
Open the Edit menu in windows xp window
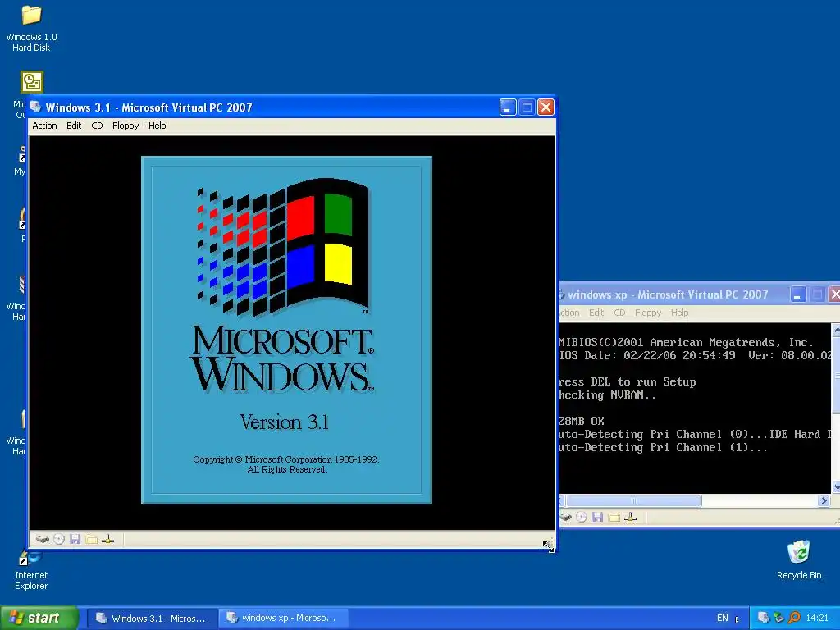(596, 313)
